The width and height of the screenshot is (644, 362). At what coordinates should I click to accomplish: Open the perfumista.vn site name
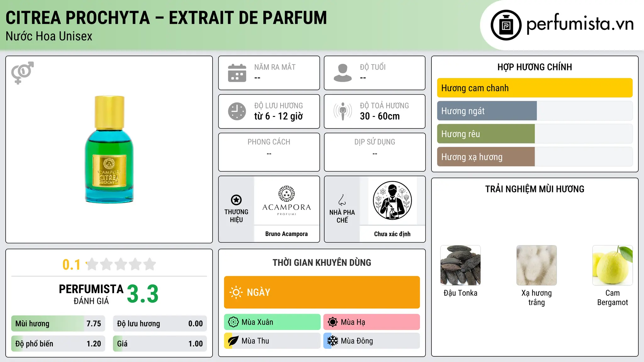click(580, 24)
